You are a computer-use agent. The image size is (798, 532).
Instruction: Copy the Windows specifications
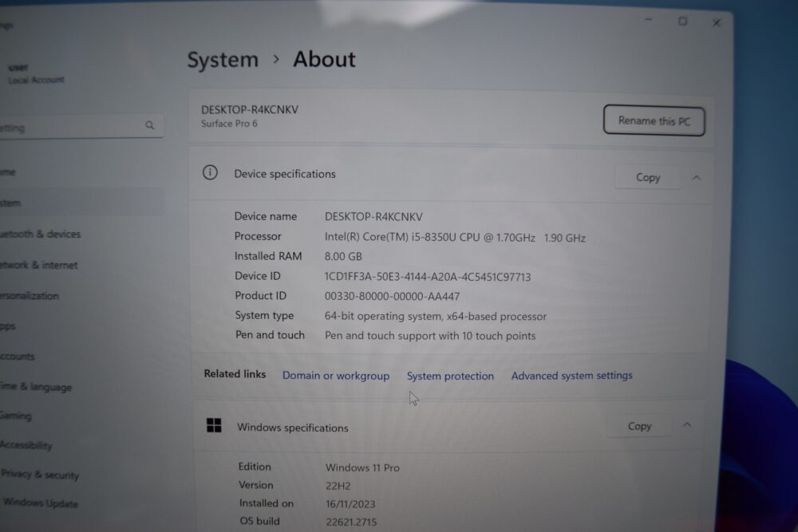click(639, 426)
